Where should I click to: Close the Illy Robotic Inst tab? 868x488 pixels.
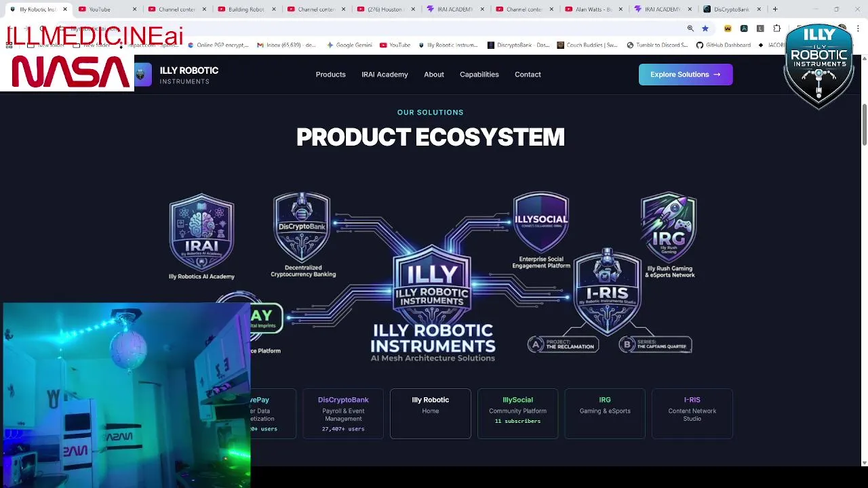[65, 9]
